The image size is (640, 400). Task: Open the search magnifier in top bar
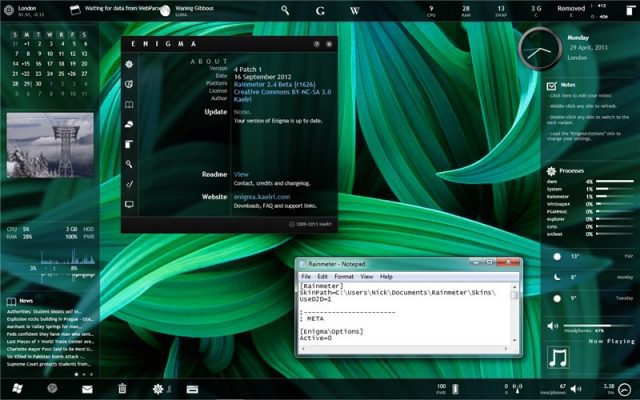point(285,10)
